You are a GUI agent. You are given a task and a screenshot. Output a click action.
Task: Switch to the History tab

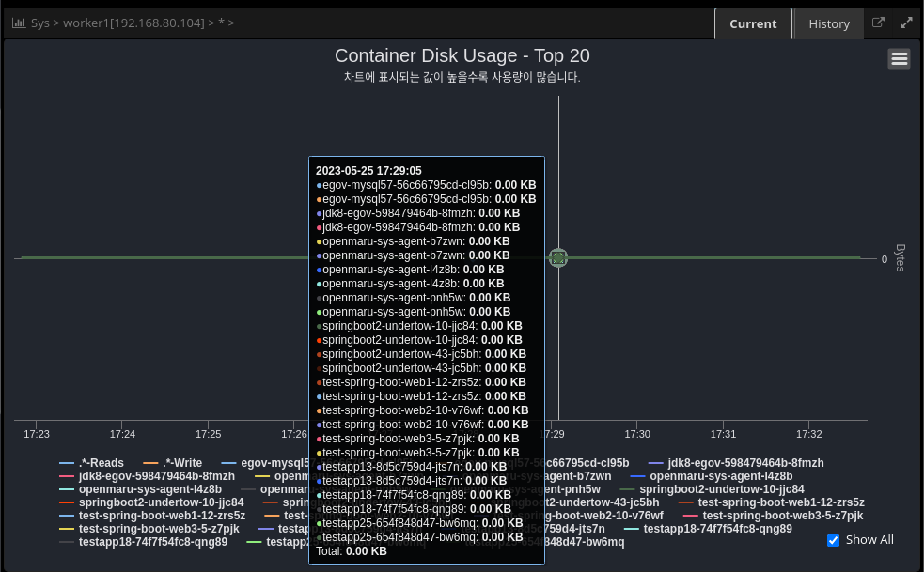click(x=828, y=23)
